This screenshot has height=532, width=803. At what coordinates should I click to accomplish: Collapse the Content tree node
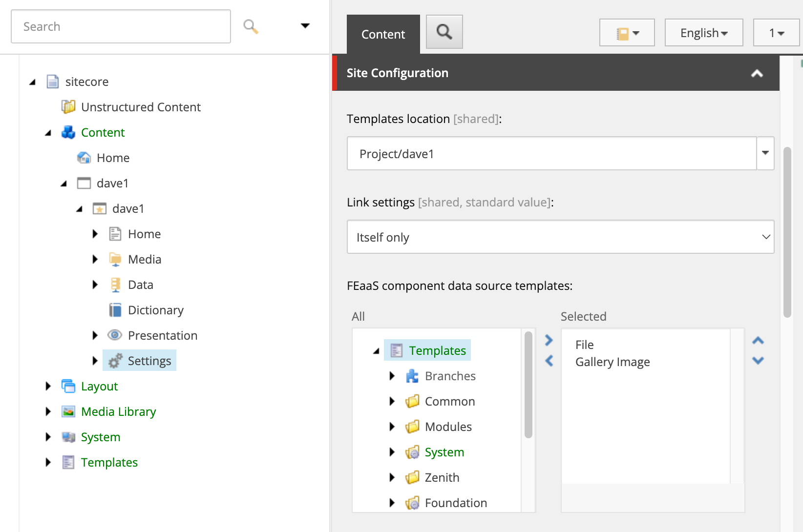pyautogui.click(x=48, y=133)
